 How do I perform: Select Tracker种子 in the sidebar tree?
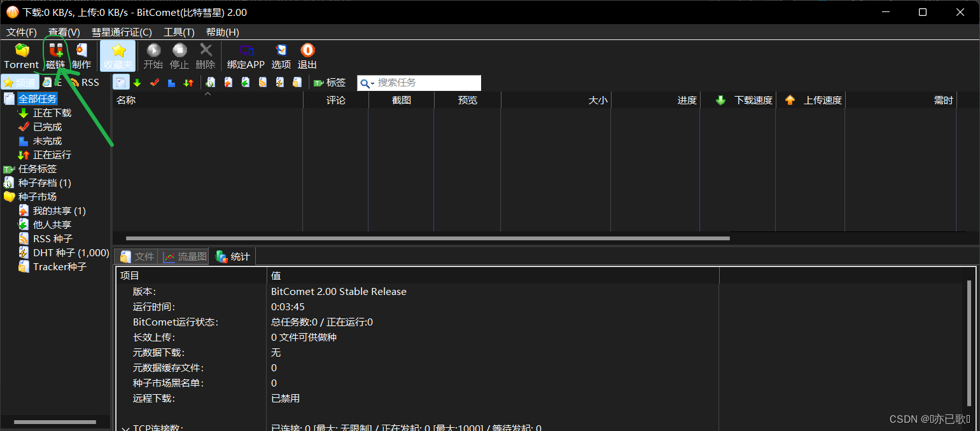coord(60,266)
